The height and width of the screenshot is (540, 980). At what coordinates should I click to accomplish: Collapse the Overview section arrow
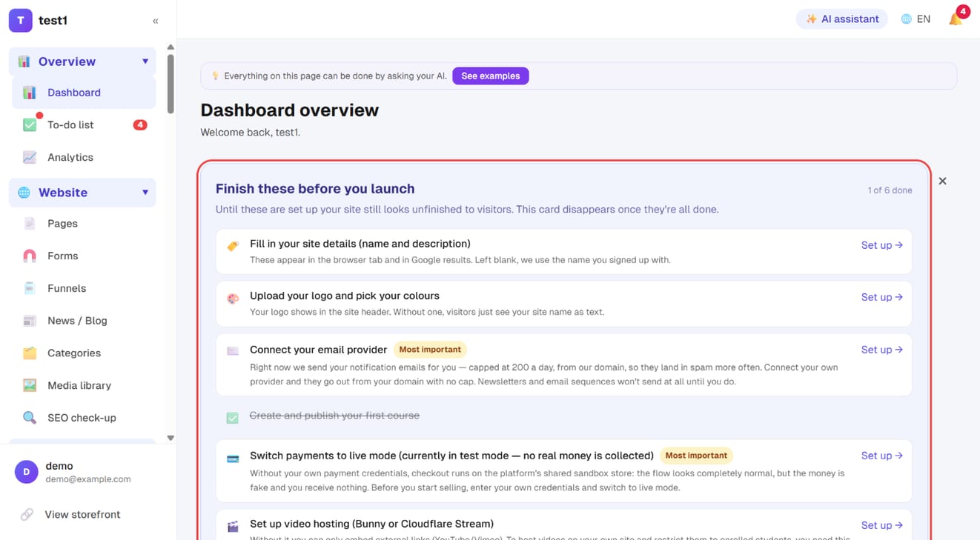[145, 61]
